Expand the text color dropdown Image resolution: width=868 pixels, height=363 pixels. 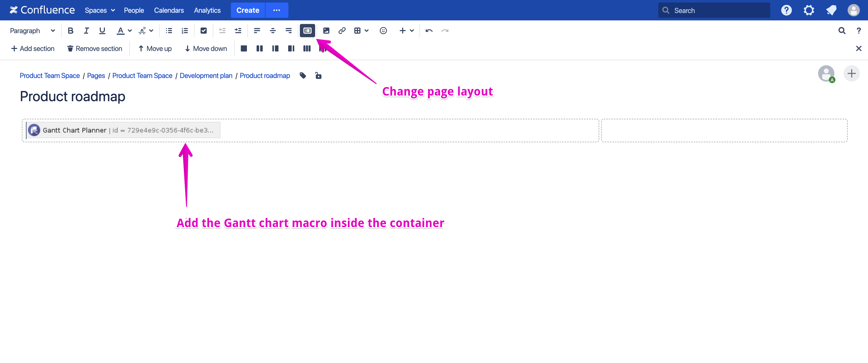tap(130, 31)
